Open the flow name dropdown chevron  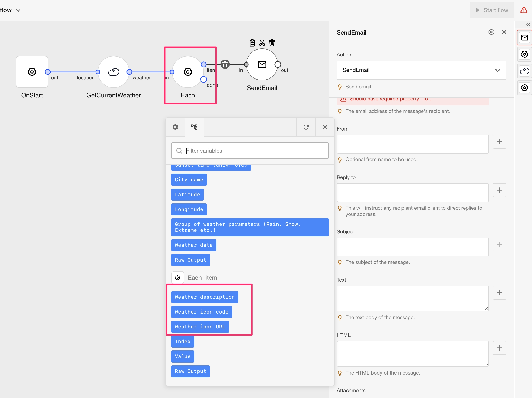pos(18,10)
